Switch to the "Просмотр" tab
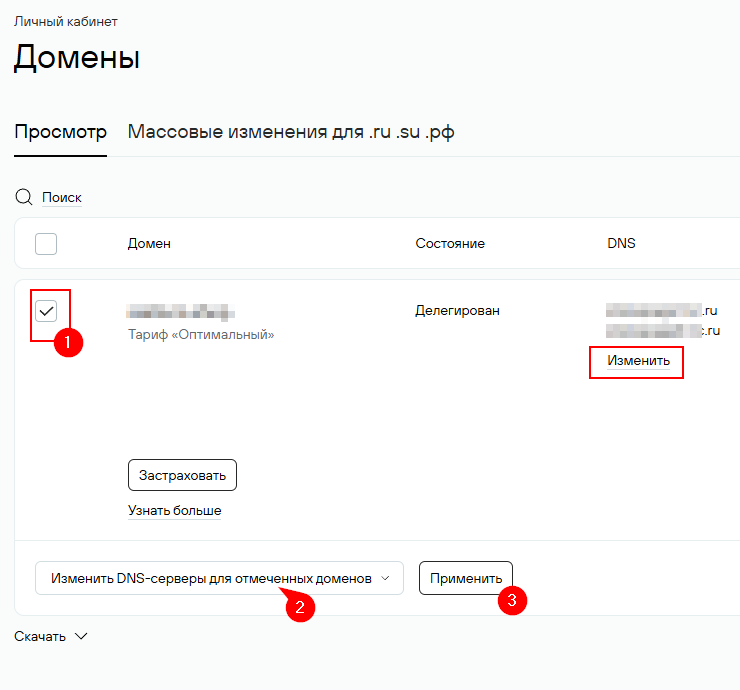The width and height of the screenshot is (740, 690). coord(60,132)
